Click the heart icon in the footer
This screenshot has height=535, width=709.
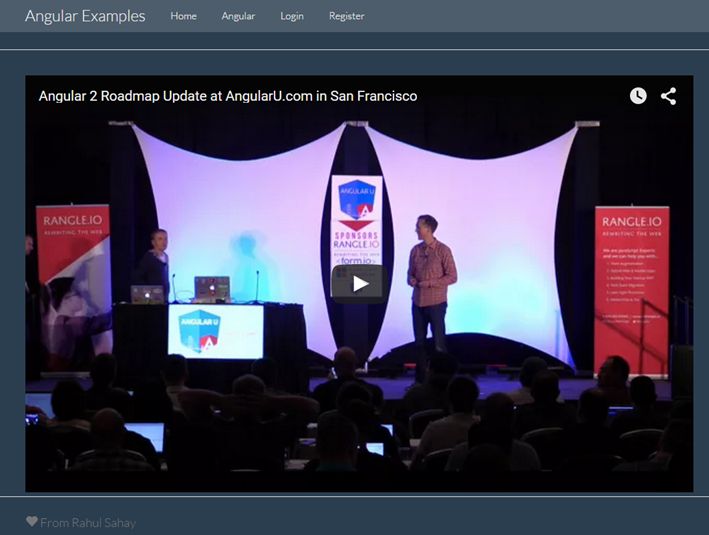(x=32, y=521)
